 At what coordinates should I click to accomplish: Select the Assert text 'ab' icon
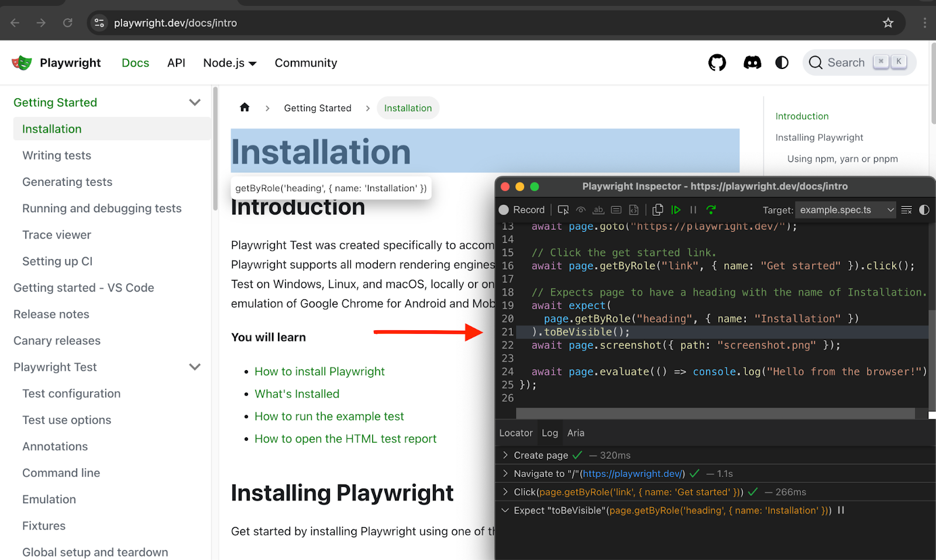coord(598,210)
